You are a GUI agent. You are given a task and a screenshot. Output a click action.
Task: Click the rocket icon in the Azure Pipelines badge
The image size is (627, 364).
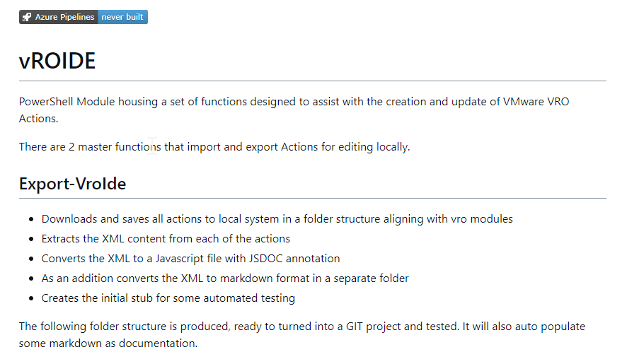click(x=27, y=17)
